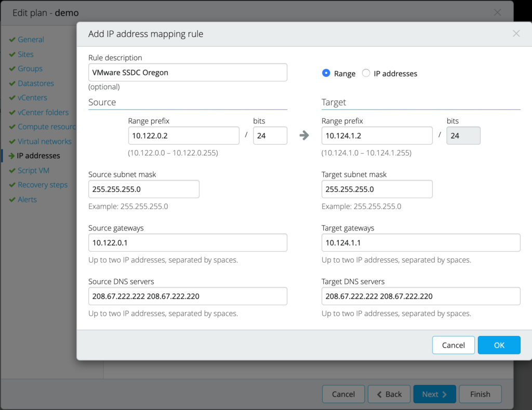Open the vCenter folders step
The width and height of the screenshot is (532, 410).
click(x=43, y=112)
